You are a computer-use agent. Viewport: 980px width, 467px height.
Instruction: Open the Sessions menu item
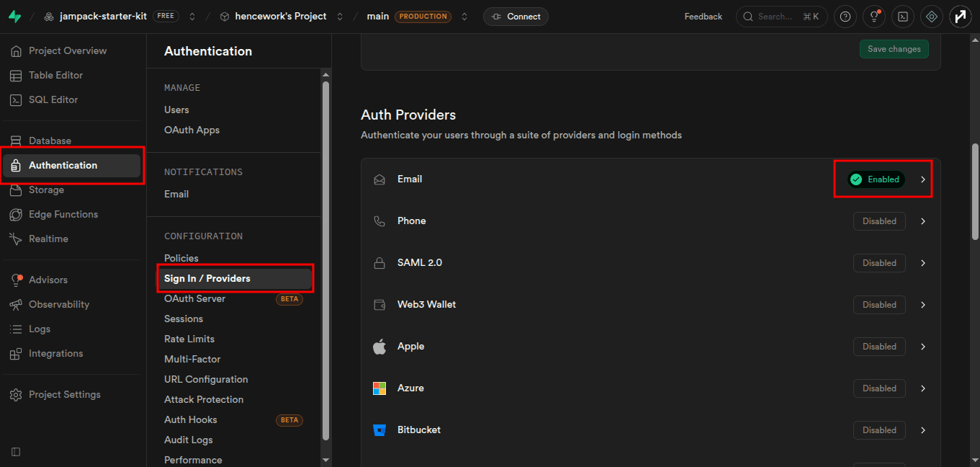(184, 319)
